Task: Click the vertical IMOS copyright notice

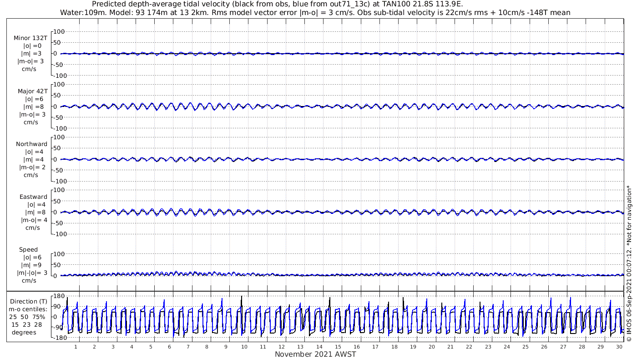Action: [629, 263]
